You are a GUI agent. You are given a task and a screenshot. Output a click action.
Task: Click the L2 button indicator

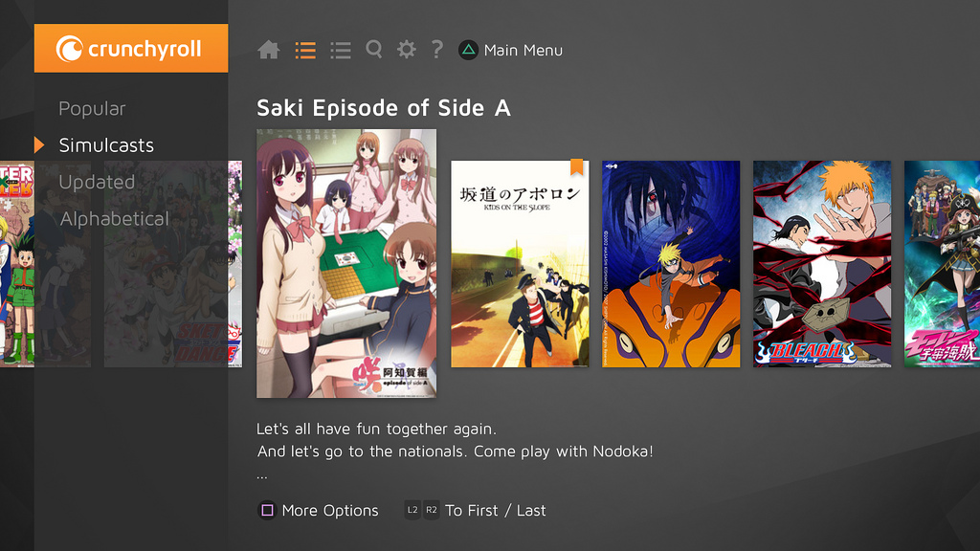[412, 511]
